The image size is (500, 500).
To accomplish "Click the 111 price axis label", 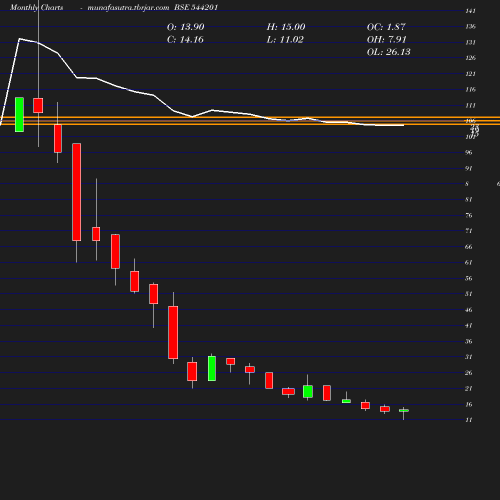I will pos(470,106).
